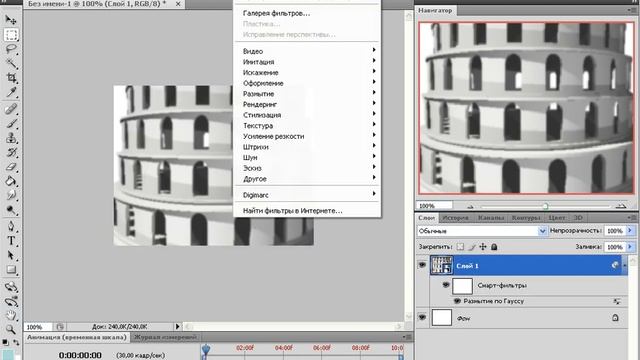
Task: Select the Rectangular Marquee tool
Action: point(11,35)
